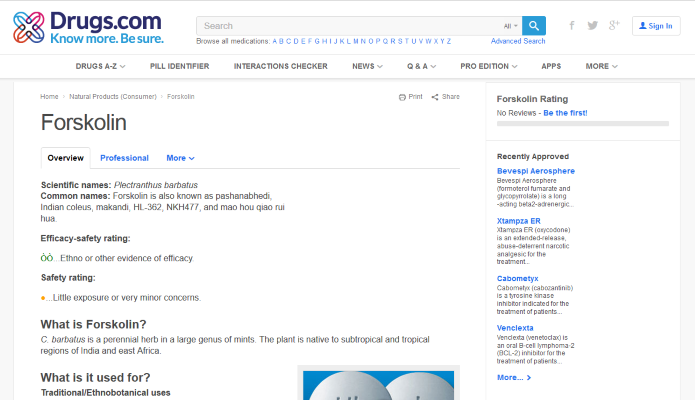Expand the Q & A menu
The image size is (695, 400).
pyautogui.click(x=422, y=66)
